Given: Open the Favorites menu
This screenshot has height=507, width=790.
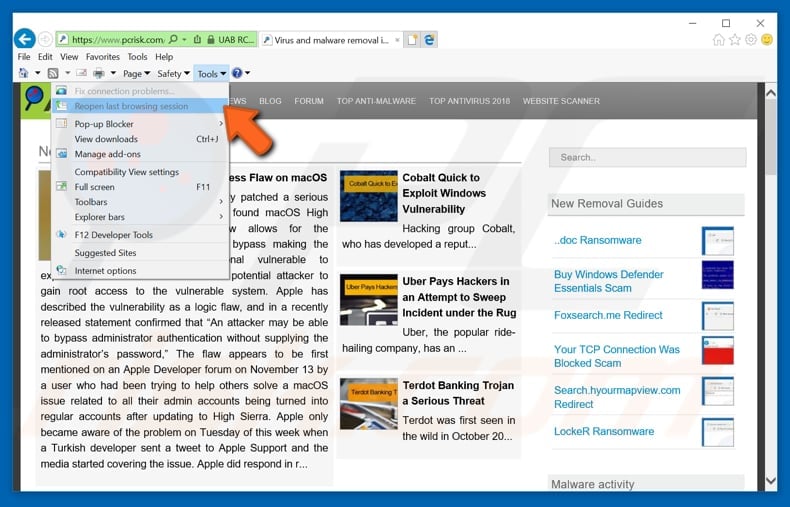Looking at the screenshot, I should click(102, 56).
